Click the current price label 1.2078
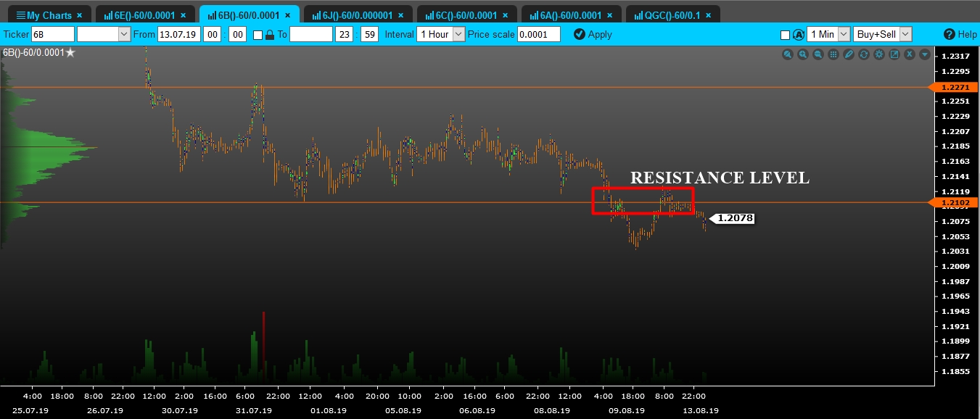 732,218
